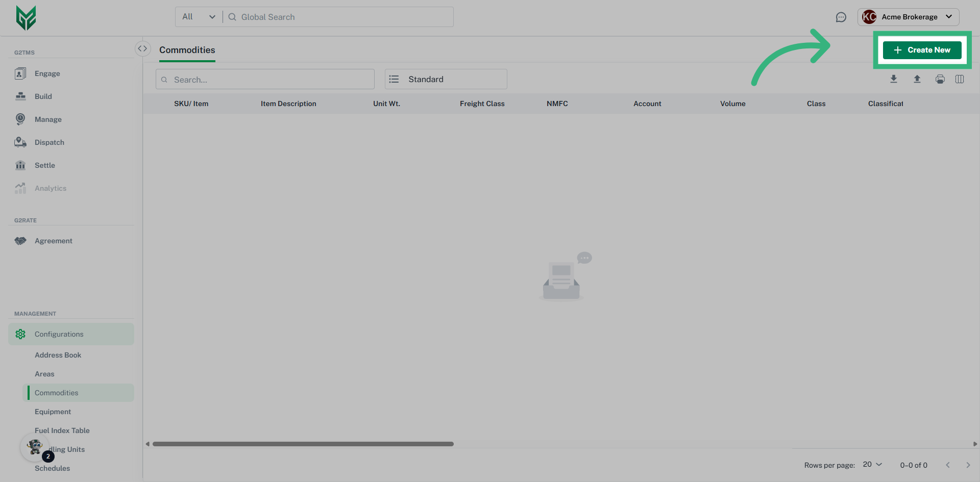Screen dimensions: 980x482
Task: Click the Create New button
Action: pos(922,50)
